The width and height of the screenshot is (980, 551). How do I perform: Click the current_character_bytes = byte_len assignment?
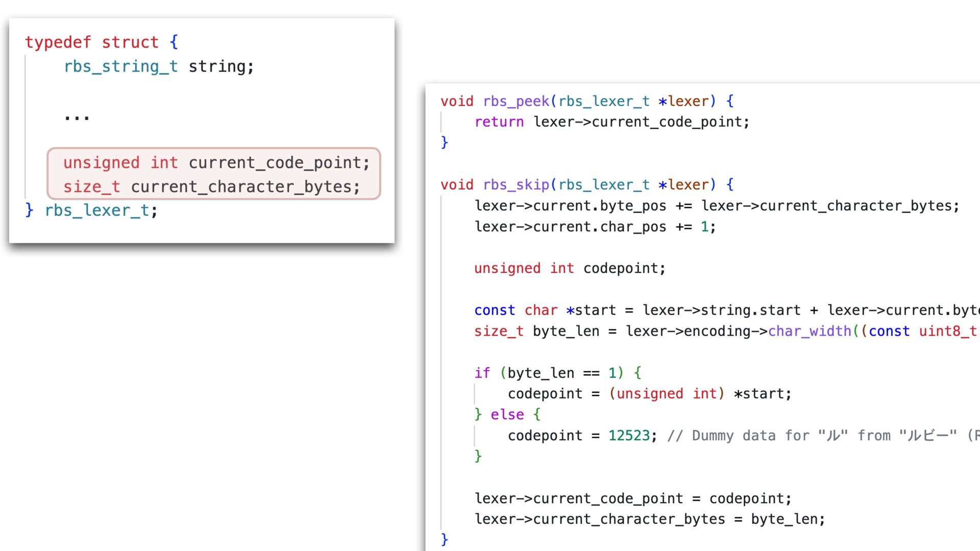tap(649, 519)
